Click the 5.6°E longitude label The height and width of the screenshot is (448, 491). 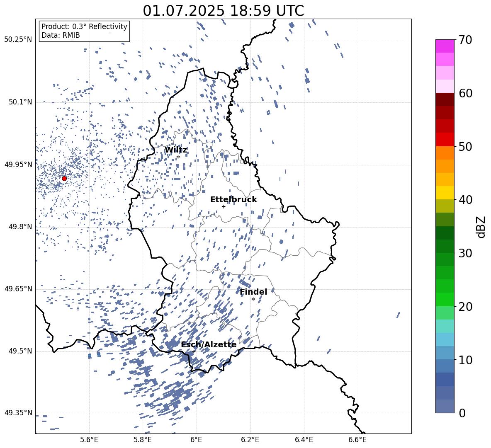[89, 440]
